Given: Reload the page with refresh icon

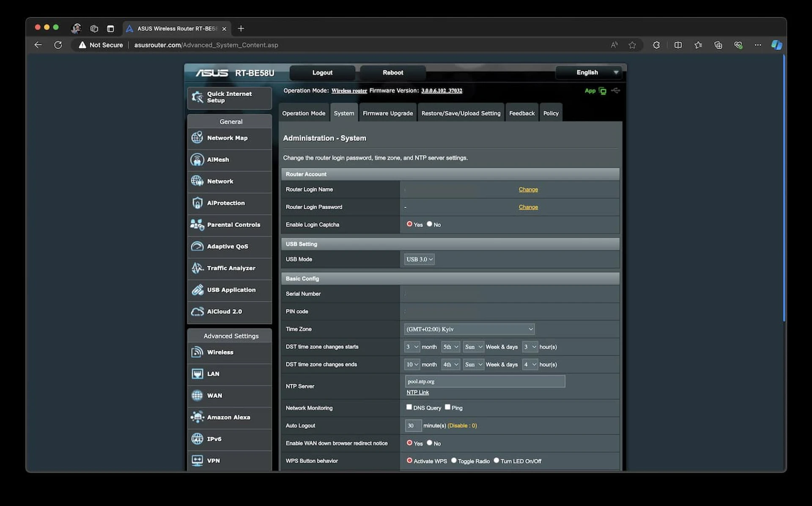Looking at the screenshot, I should click(x=58, y=45).
